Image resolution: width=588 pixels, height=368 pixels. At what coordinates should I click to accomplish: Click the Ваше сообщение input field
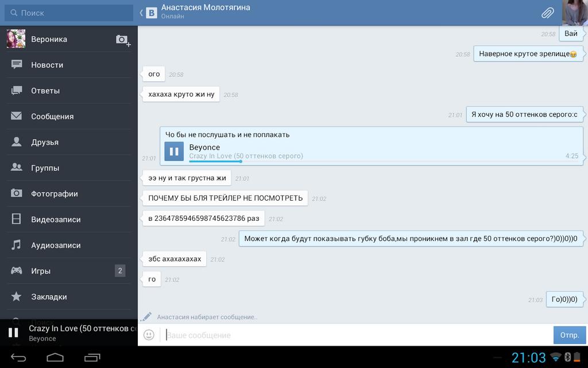pyautogui.click(x=356, y=335)
